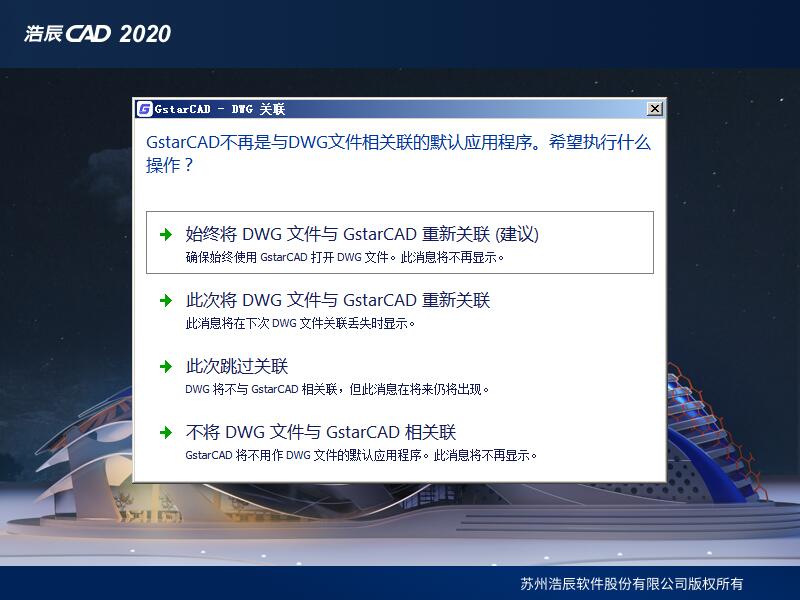Screen dimensions: 800x600
Task: Close the DWG 关联 dialog
Action: tap(655, 109)
